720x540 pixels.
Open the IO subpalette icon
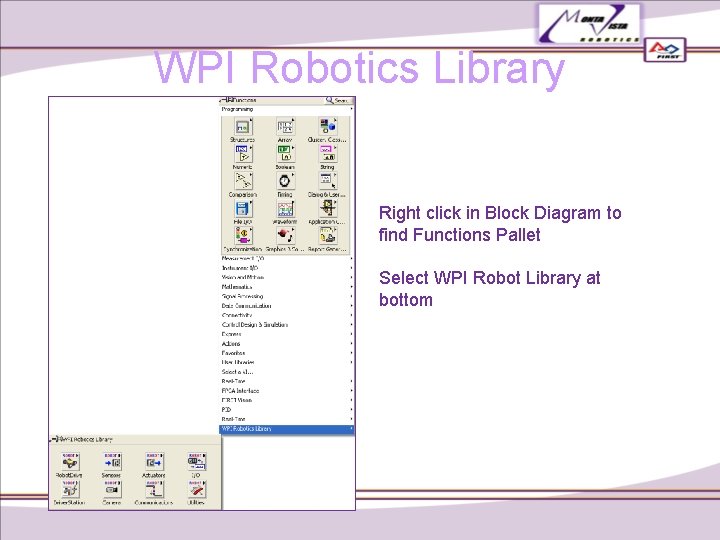point(197,462)
